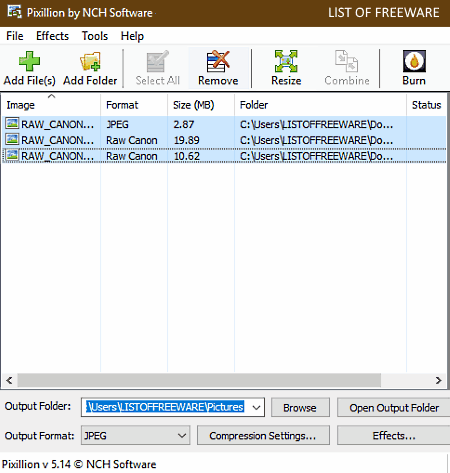Click the folder path of the 2.87 MB row
This screenshot has width=450, height=473.
(316, 124)
